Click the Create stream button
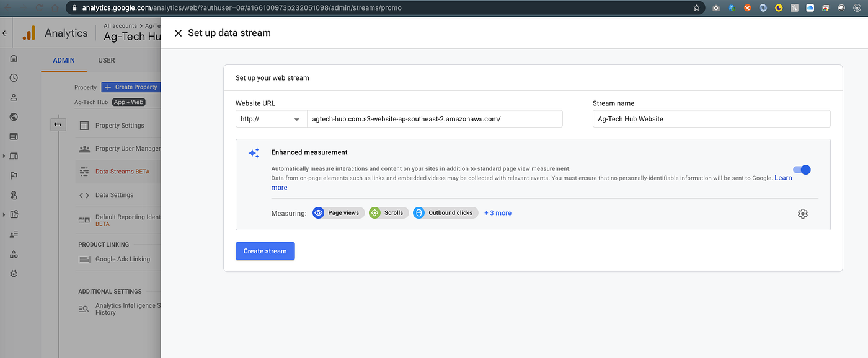868x358 pixels. 265,251
